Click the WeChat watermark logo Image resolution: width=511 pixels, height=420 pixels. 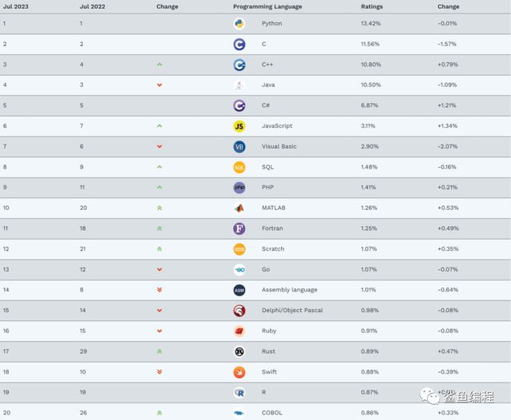coord(430,396)
